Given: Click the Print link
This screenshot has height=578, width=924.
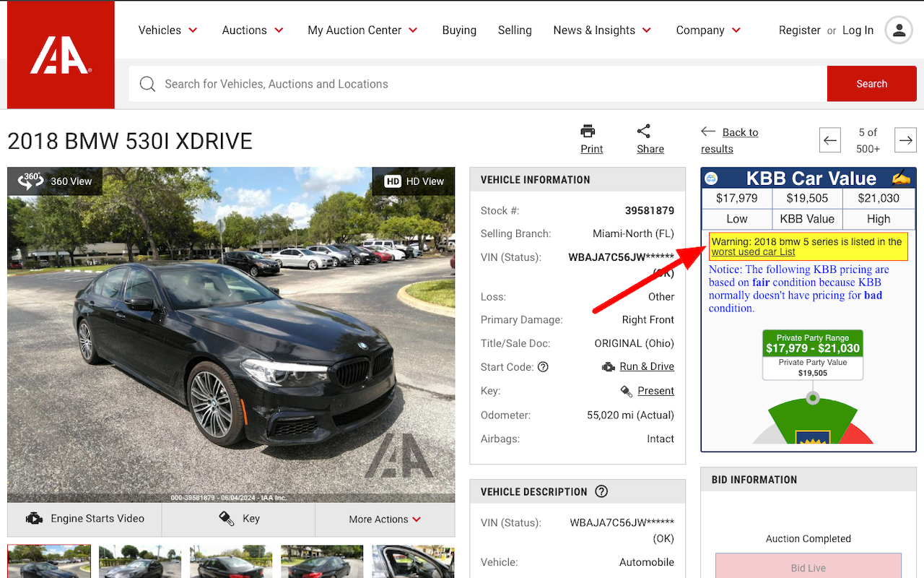Looking at the screenshot, I should 591,149.
